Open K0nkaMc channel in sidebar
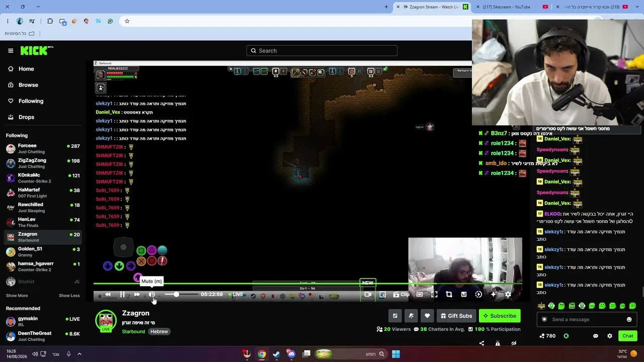The width and height of the screenshot is (644, 362). click(43, 178)
